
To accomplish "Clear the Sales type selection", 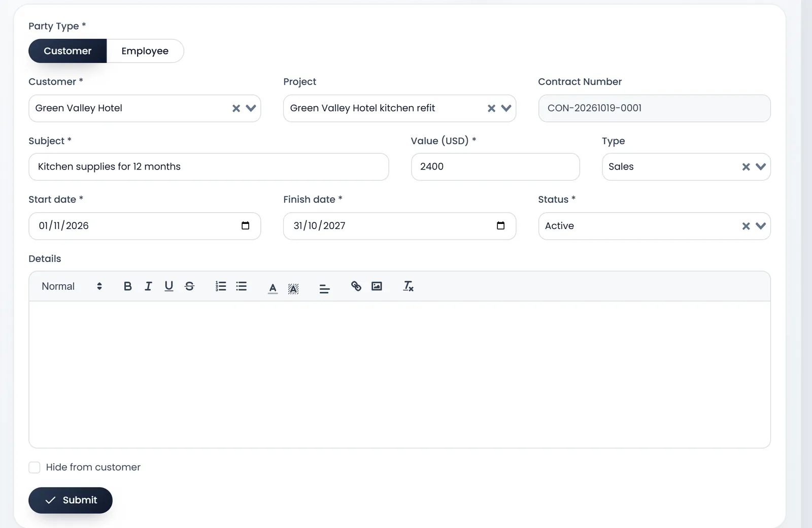I will click(x=746, y=167).
